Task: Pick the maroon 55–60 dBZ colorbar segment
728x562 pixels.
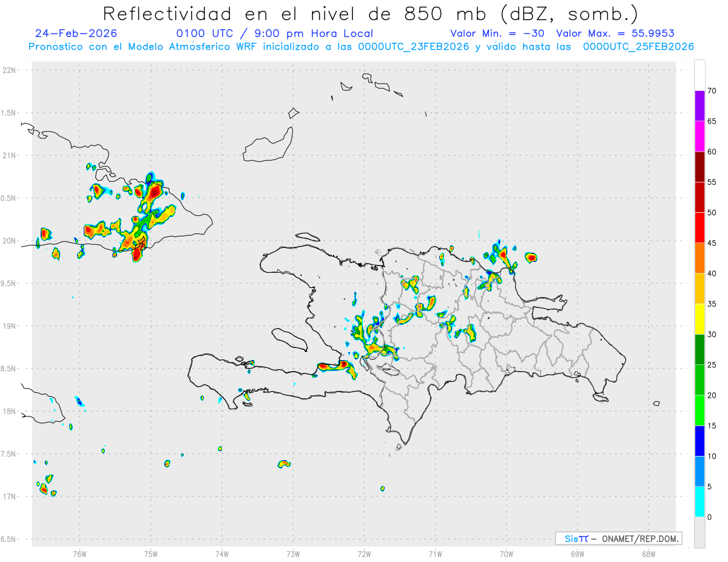Action: coord(699,167)
